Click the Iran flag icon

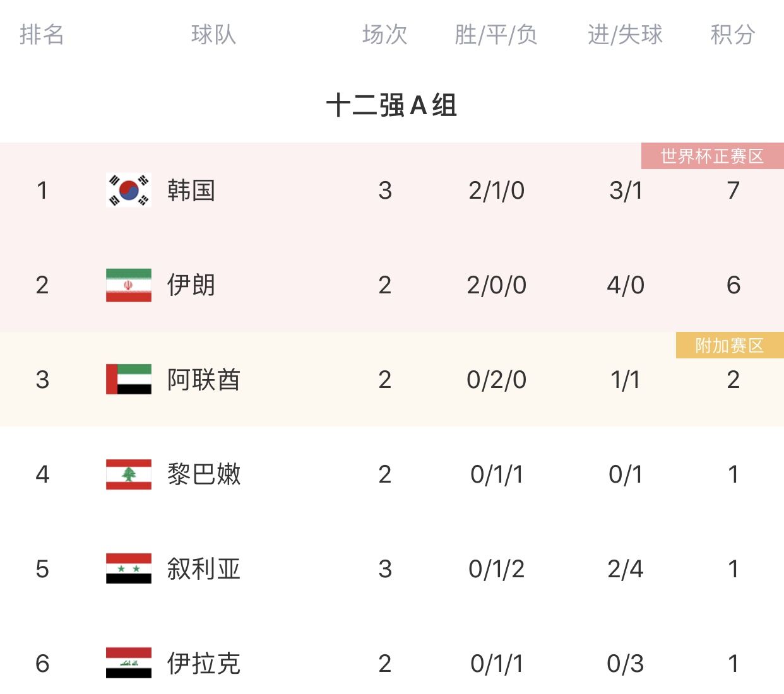[x=129, y=285]
